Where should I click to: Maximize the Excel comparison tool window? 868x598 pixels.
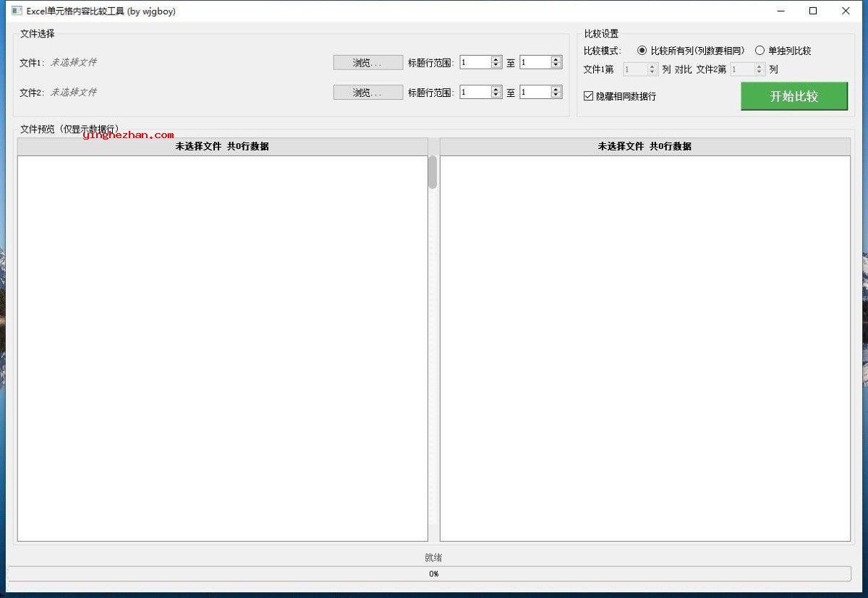813,11
